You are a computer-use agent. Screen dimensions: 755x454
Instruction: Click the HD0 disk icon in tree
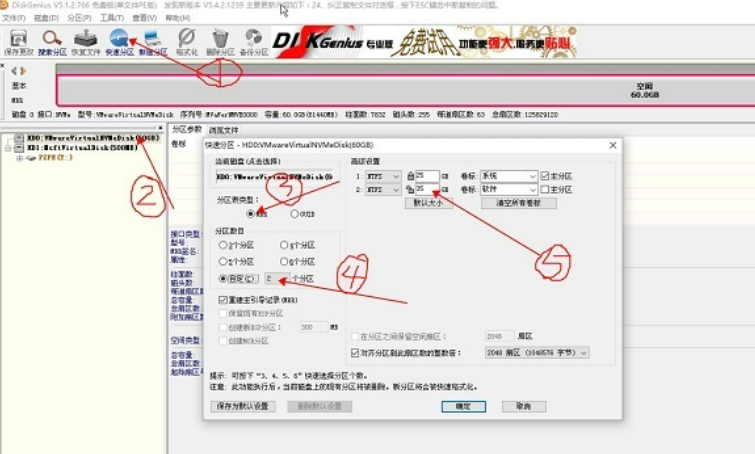19,138
